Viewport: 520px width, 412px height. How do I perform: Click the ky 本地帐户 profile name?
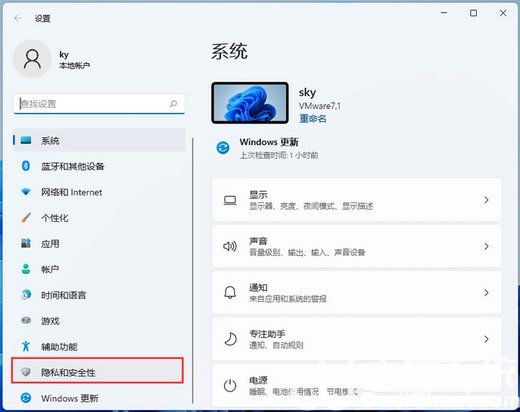tap(74, 59)
